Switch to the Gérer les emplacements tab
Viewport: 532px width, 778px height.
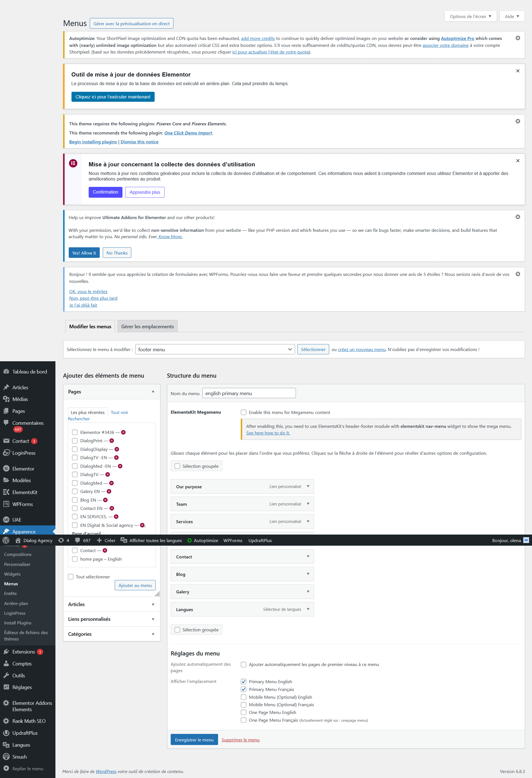tap(148, 326)
